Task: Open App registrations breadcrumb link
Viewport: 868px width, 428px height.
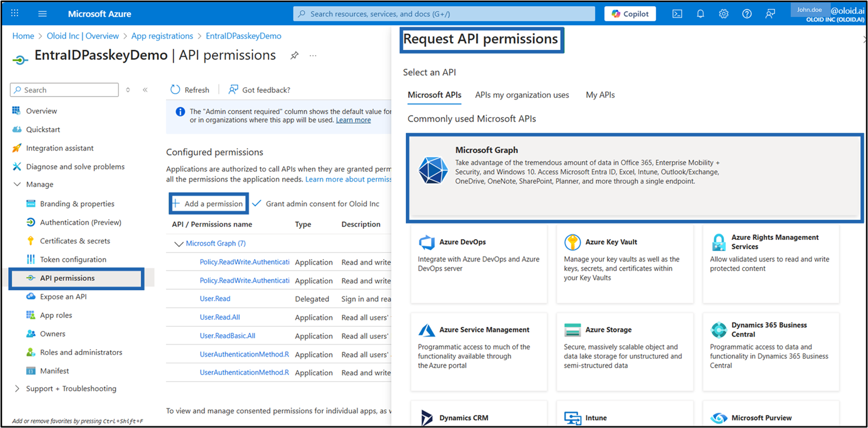Action: (x=162, y=36)
